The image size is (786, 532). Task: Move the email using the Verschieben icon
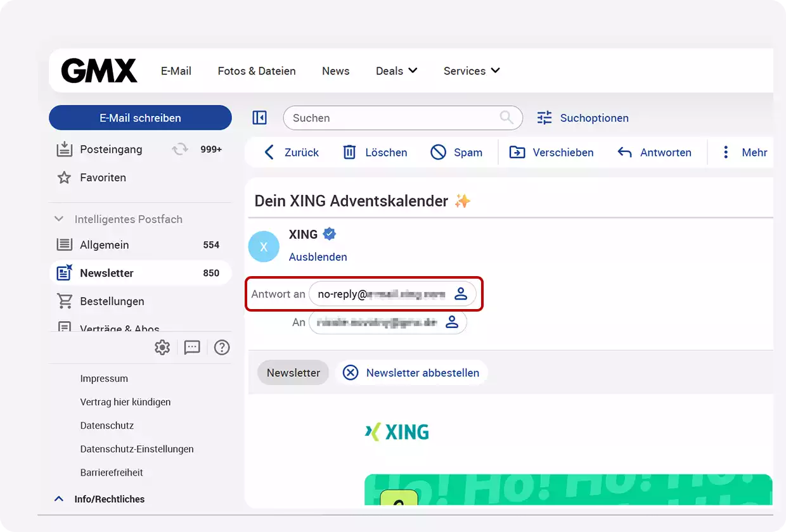coord(518,152)
